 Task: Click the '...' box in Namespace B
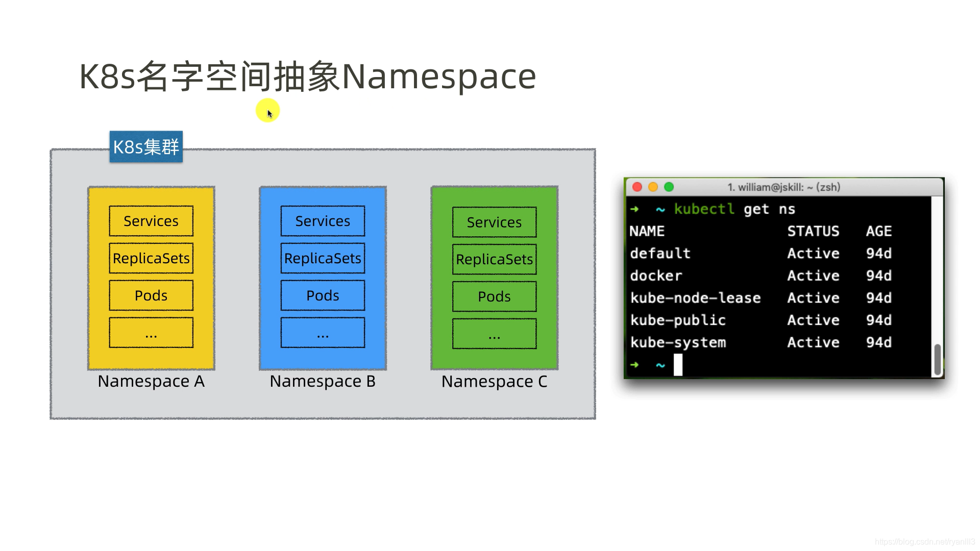[x=323, y=333]
